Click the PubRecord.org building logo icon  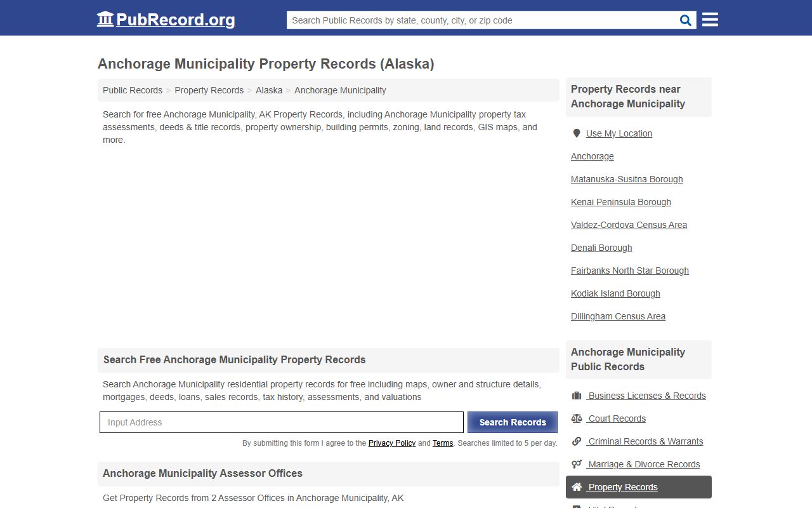105,19
